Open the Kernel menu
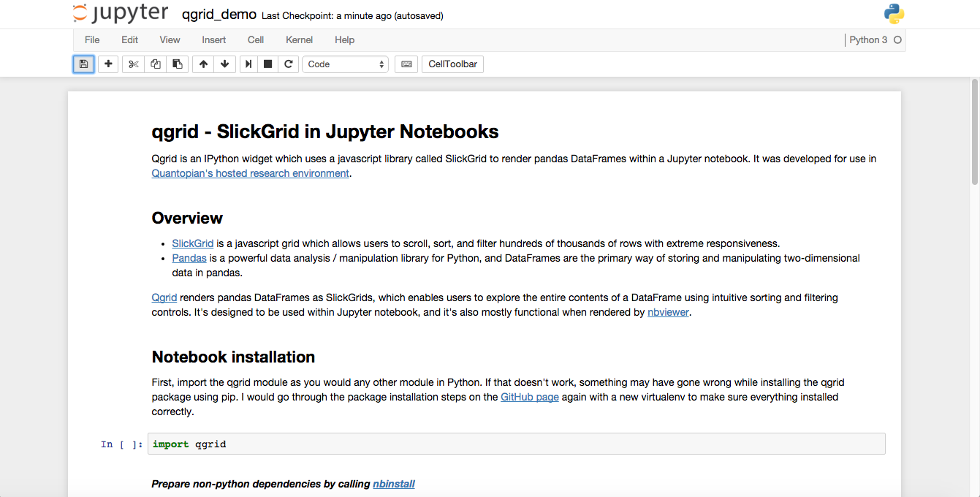 [300, 39]
